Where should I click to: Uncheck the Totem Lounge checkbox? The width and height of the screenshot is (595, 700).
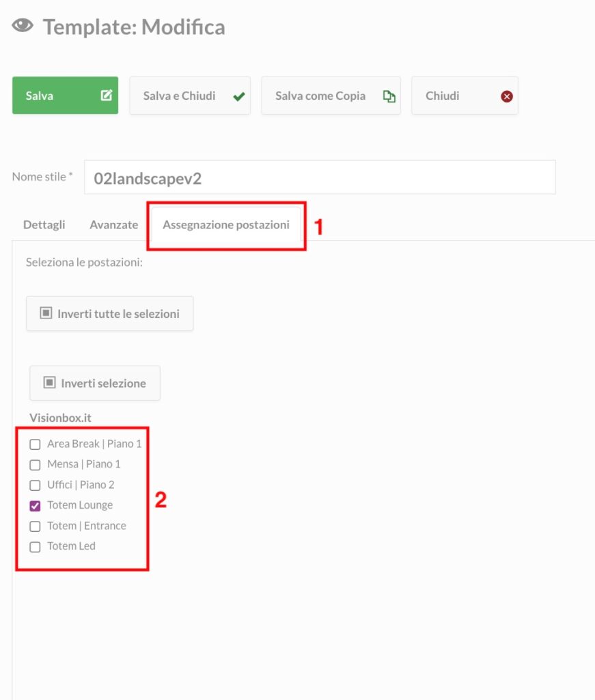coord(35,506)
